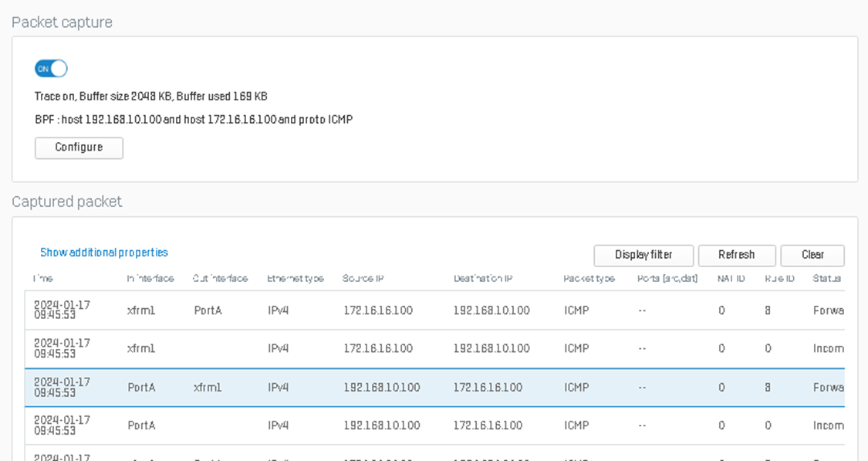
Task: Open the packet capture Configure dialog
Action: pos(79,147)
